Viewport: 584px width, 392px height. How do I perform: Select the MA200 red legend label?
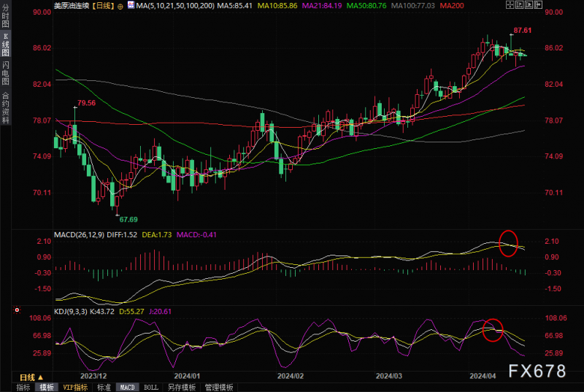pos(452,6)
